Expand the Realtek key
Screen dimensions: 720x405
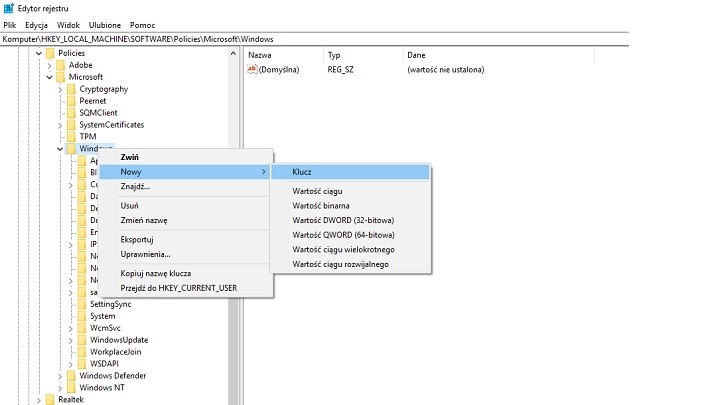[x=39, y=399]
